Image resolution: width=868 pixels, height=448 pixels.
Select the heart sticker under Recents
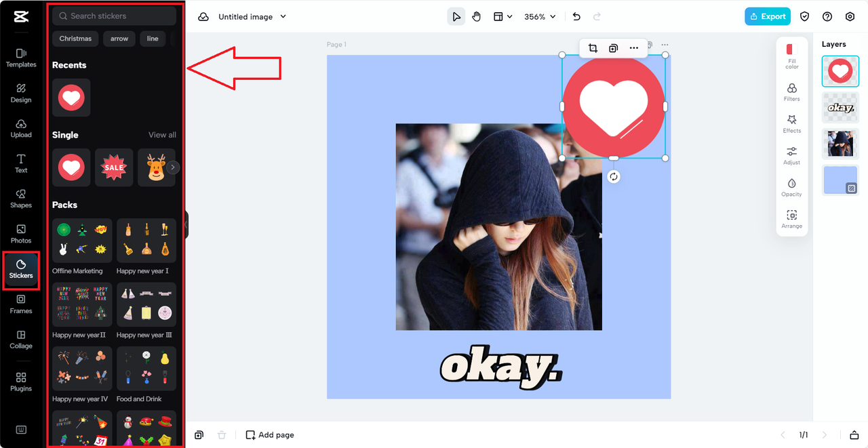point(71,98)
